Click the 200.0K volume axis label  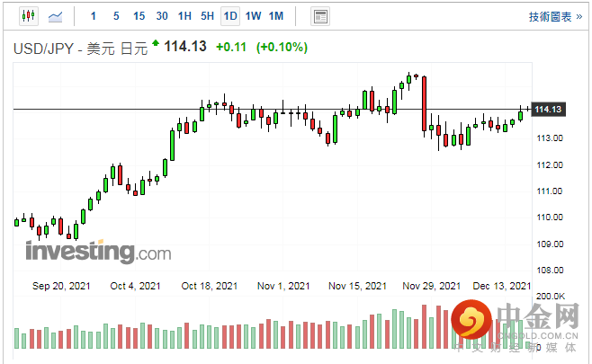click(x=551, y=297)
